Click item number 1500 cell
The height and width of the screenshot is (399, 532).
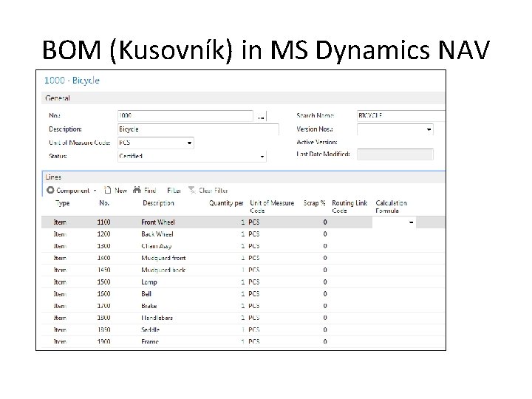click(103, 282)
